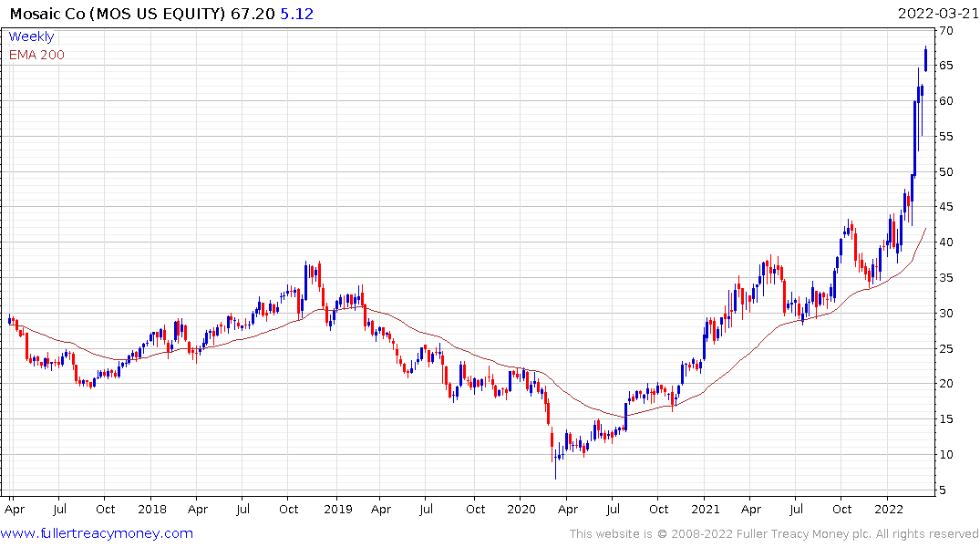Click the 'Oct' label just before 2021

[x=659, y=509]
